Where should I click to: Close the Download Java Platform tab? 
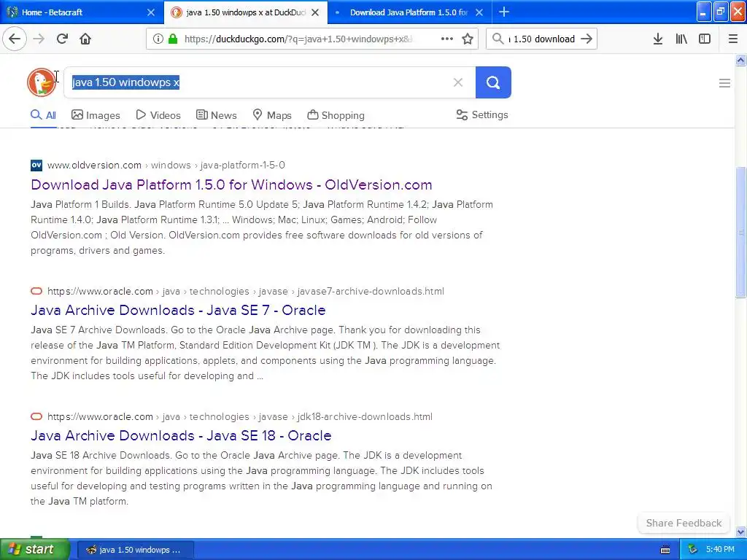tap(479, 12)
